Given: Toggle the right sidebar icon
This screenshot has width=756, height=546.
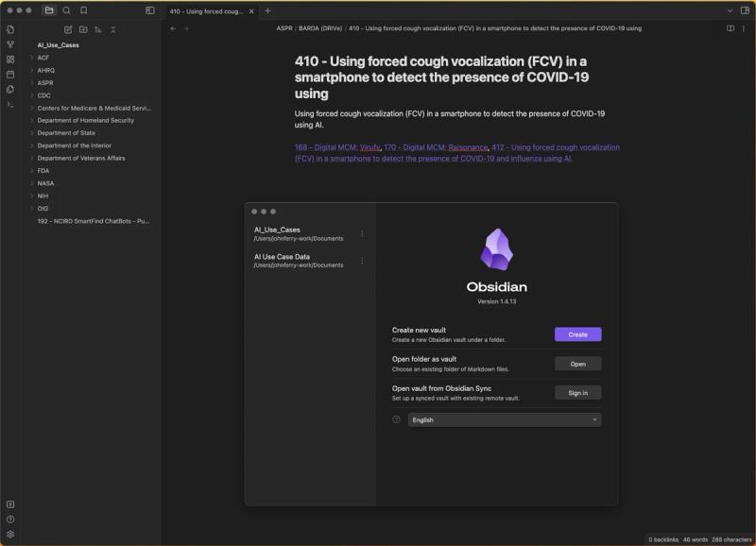Looking at the screenshot, I should point(745,10).
